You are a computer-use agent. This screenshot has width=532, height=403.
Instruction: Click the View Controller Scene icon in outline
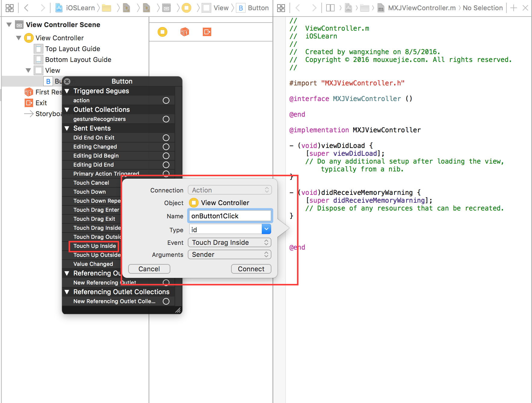pyautogui.click(x=19, y=25)
